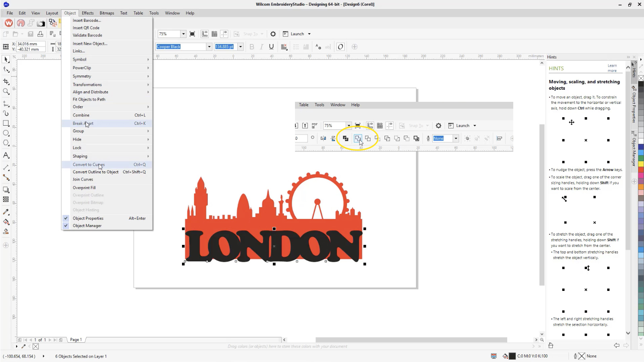Select the Zoom magnifier tool

click(x=6, y=92)
